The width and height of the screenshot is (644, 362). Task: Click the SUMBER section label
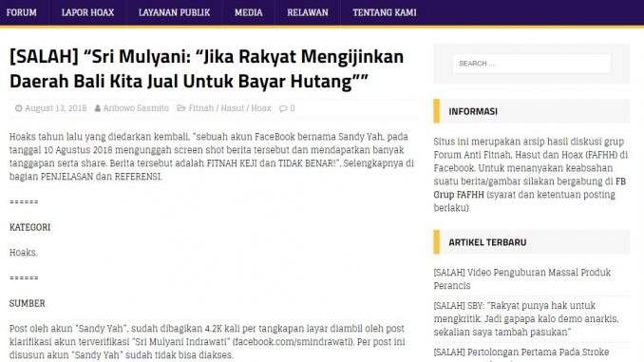[28, 304]
